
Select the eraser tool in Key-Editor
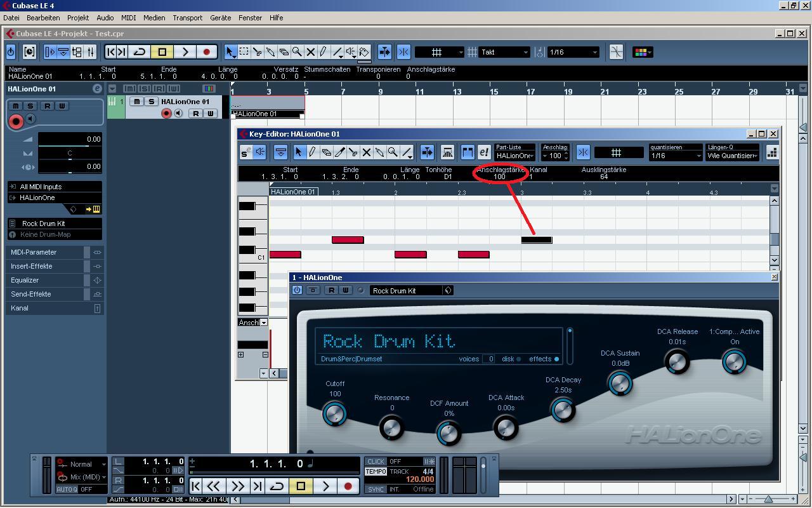(326, 152)
